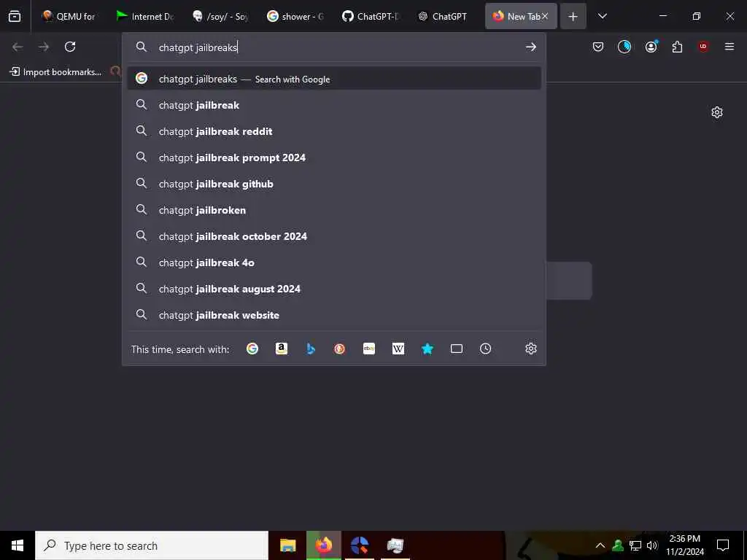Open the Firefox View icon
747x560 pixels.
click(x=15, y=16)
